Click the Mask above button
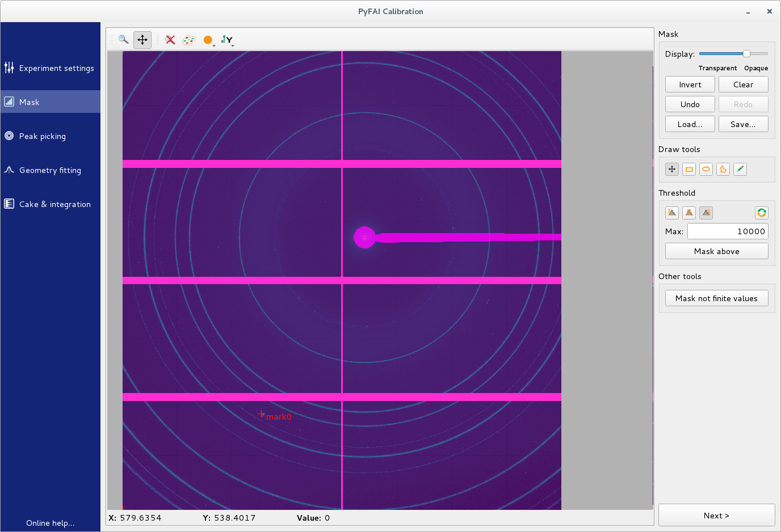781x532 pixels. [716, 251]
